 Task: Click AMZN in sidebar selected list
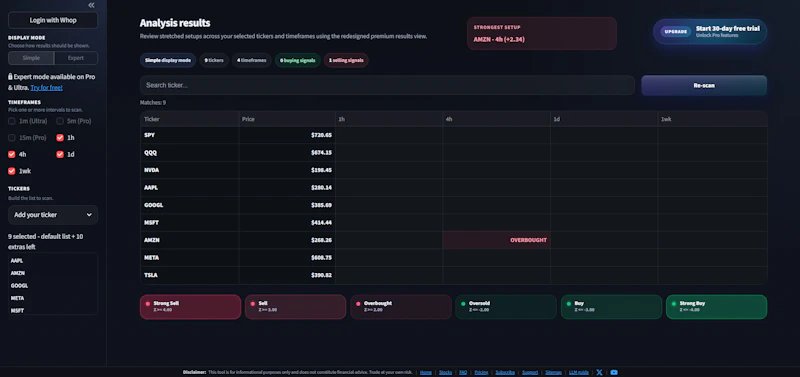18,273
